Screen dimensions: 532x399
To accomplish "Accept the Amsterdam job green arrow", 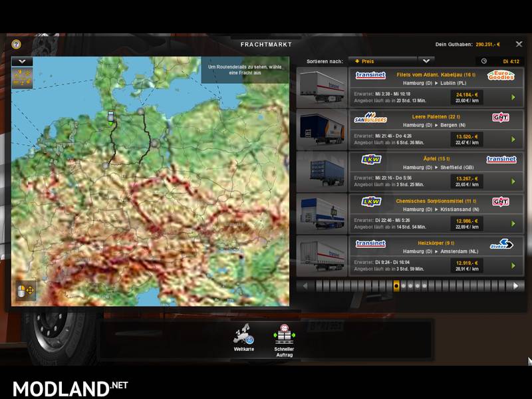I will click(x=513, y=265).
